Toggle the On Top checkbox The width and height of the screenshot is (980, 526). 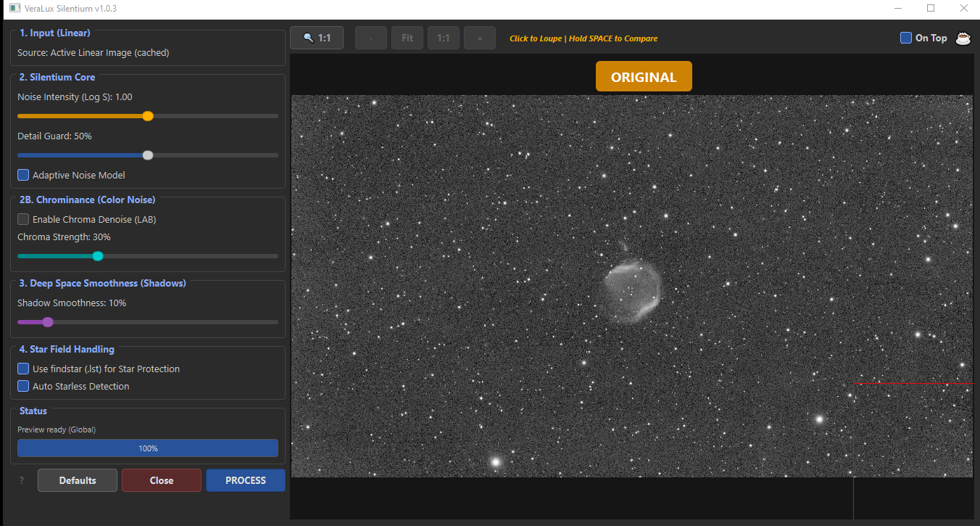coord(906,38)
